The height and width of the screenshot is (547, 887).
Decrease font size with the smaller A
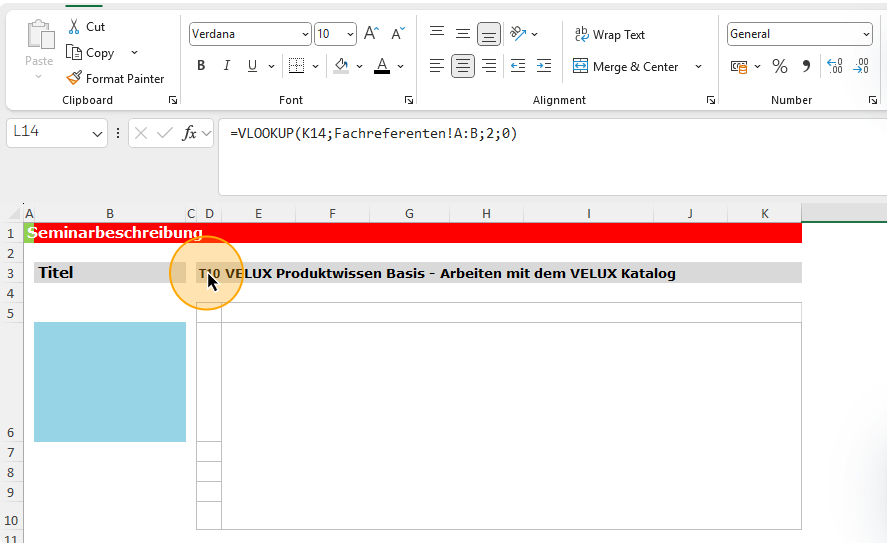tap(398, 33)
